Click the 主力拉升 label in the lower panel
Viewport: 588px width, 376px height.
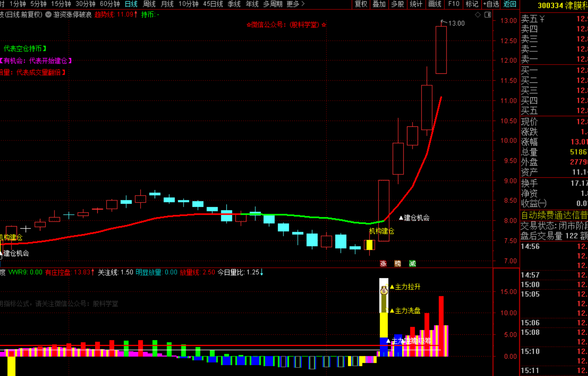pyautogui.click(x=405, y=287)
